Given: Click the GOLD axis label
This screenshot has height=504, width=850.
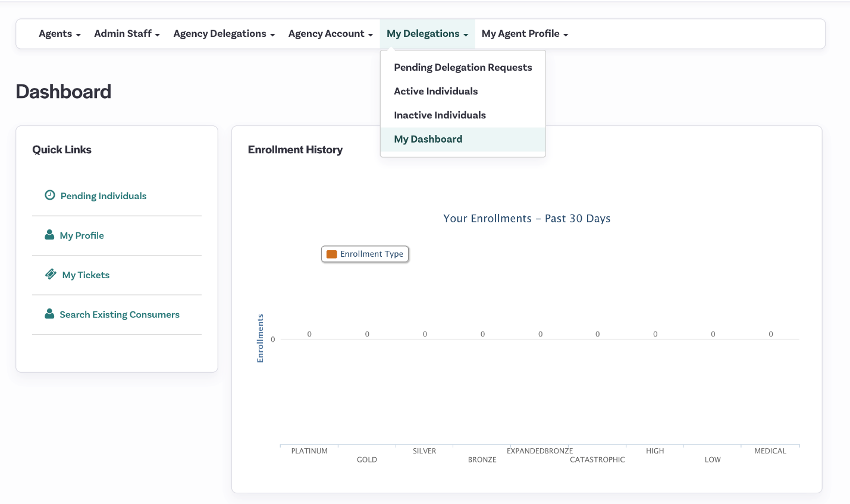Looking at the screenshot, I should [x=367, y=459].
